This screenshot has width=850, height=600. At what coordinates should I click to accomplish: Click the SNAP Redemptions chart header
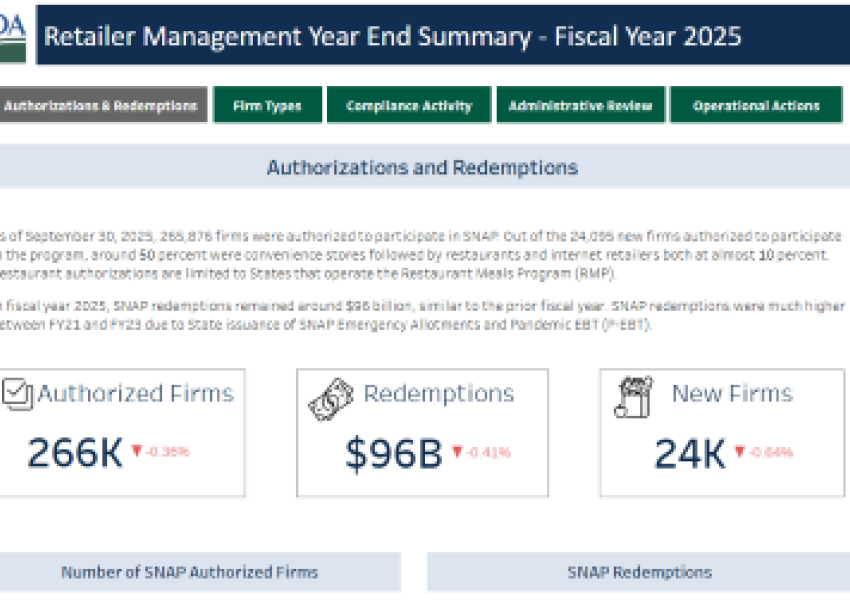pos(639,572)
